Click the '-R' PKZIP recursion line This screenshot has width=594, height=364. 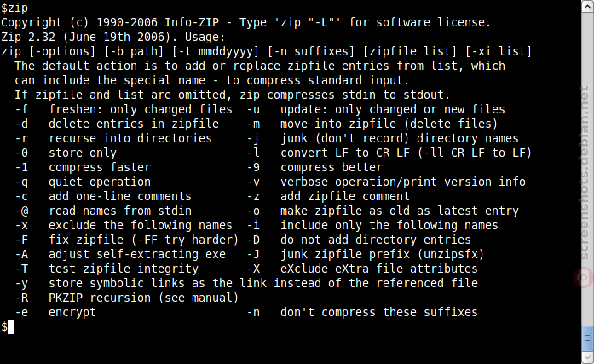click(127, 298)
